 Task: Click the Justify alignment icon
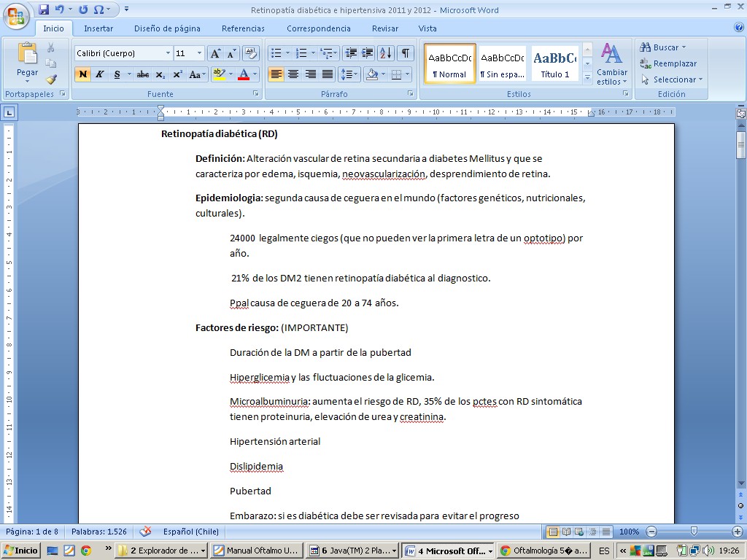pos(328,74)
